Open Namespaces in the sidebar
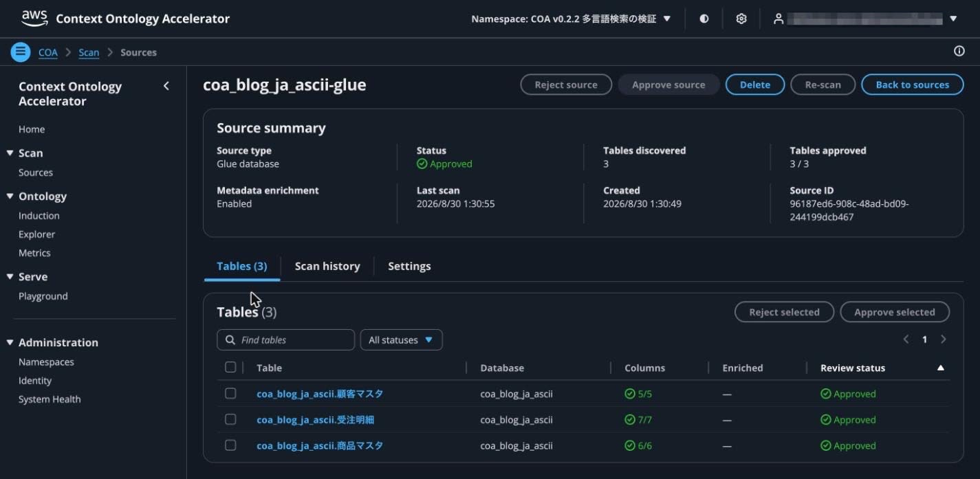The height and width of the screenshot is (479, 980). coord(46,362)
